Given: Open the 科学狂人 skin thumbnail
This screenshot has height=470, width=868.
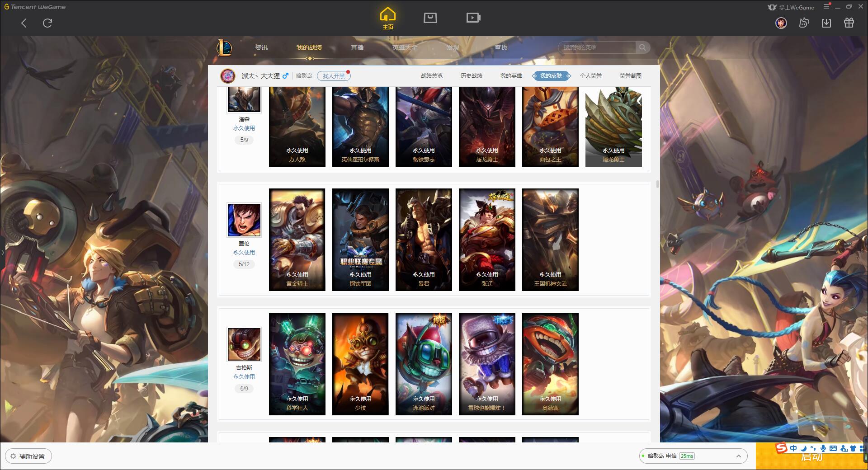Looking at the screenshot, I should [x=297, y=364].
